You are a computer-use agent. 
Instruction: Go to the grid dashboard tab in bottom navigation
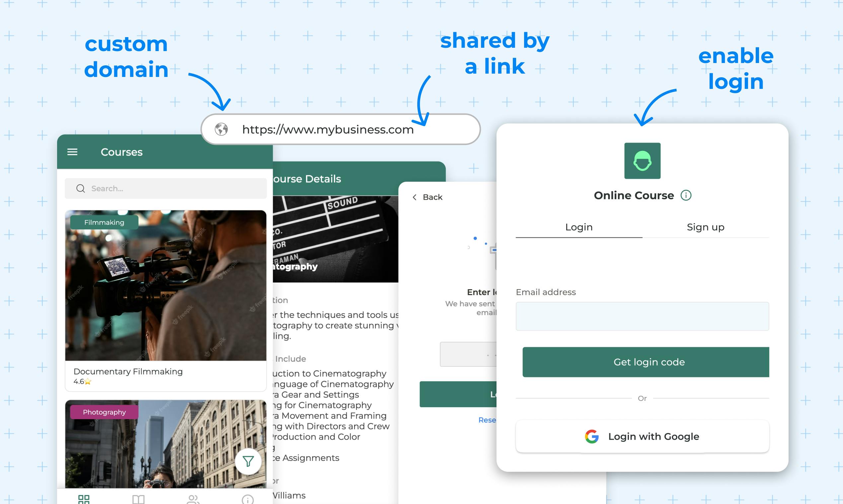pos(84,499)
